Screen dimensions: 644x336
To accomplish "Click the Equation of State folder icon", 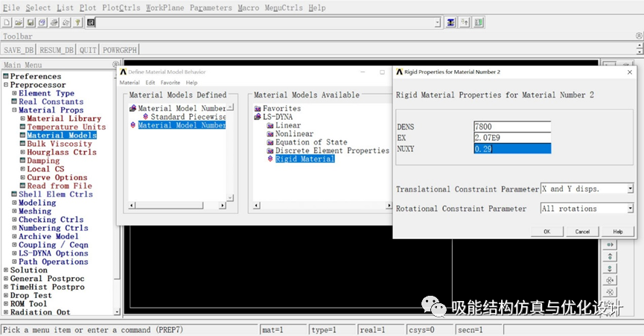I will coord(270,142).
